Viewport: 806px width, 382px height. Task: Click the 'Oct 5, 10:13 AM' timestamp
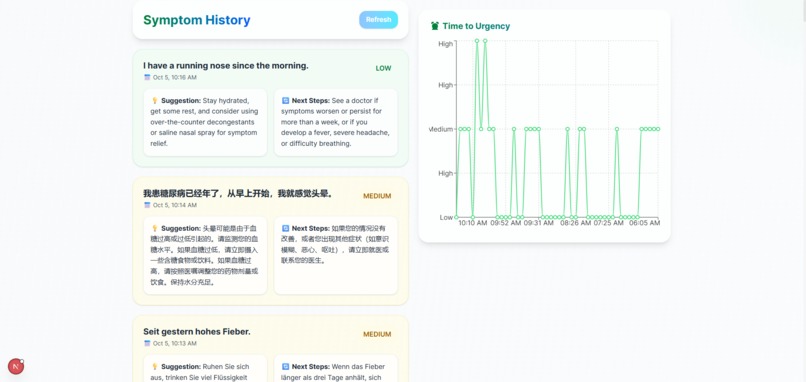tap(174, 343)
